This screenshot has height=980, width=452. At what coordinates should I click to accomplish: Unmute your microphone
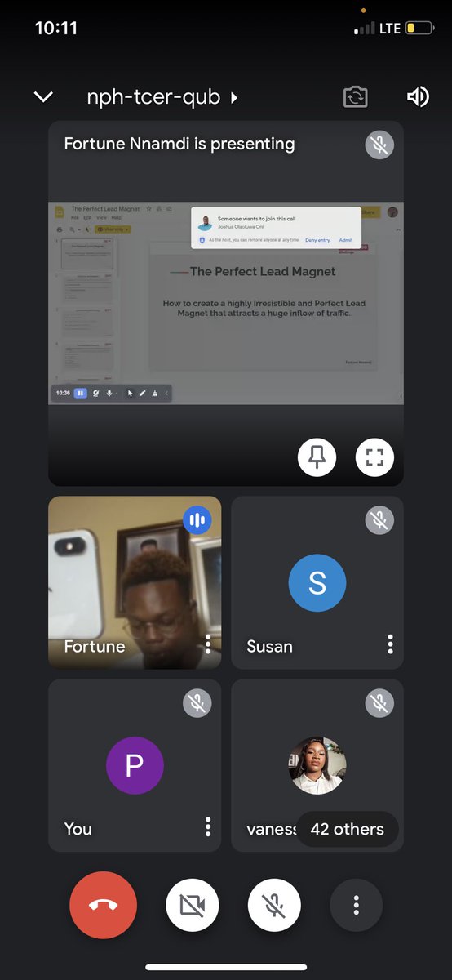click(x=274, y=905)
